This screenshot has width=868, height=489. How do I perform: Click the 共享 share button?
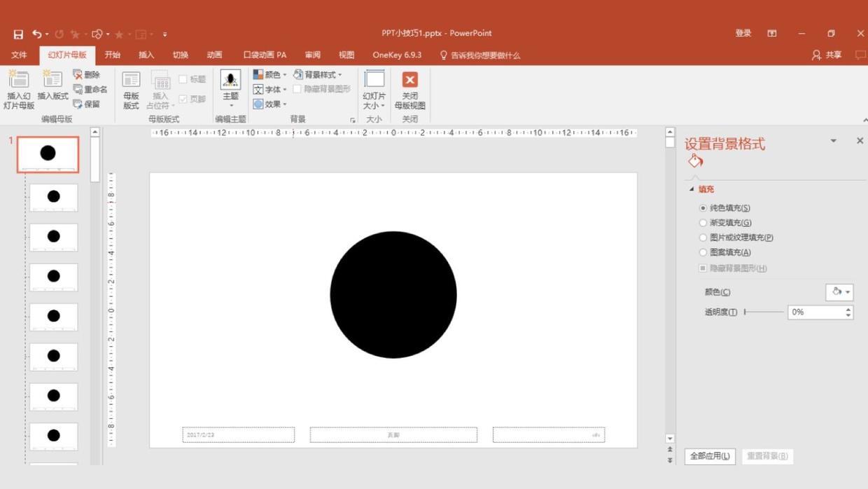tap(827, 55)
